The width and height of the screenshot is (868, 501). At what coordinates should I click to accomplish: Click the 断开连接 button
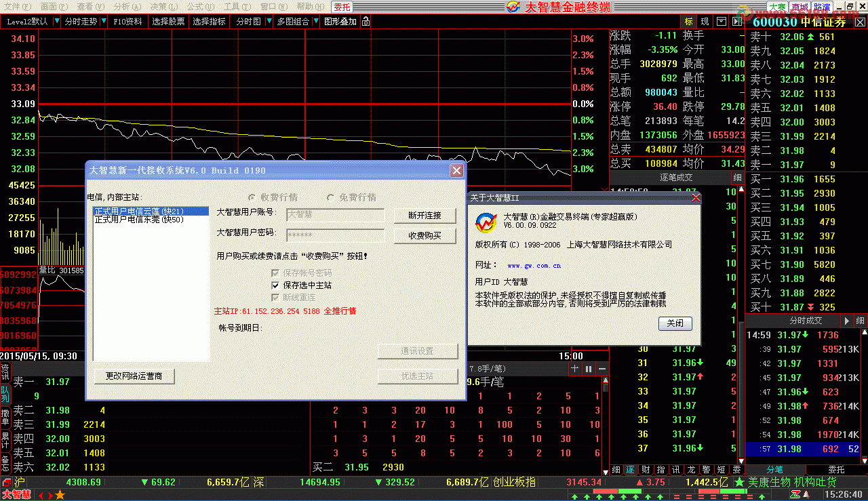(425, 216)
